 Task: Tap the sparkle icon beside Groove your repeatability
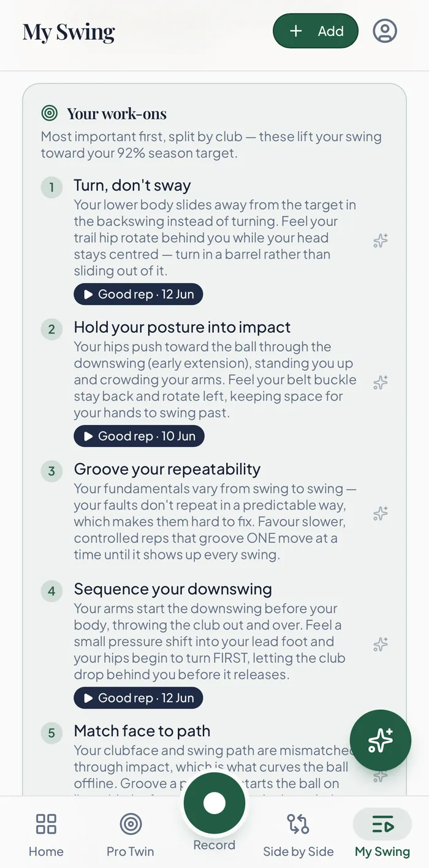[381, 513]
